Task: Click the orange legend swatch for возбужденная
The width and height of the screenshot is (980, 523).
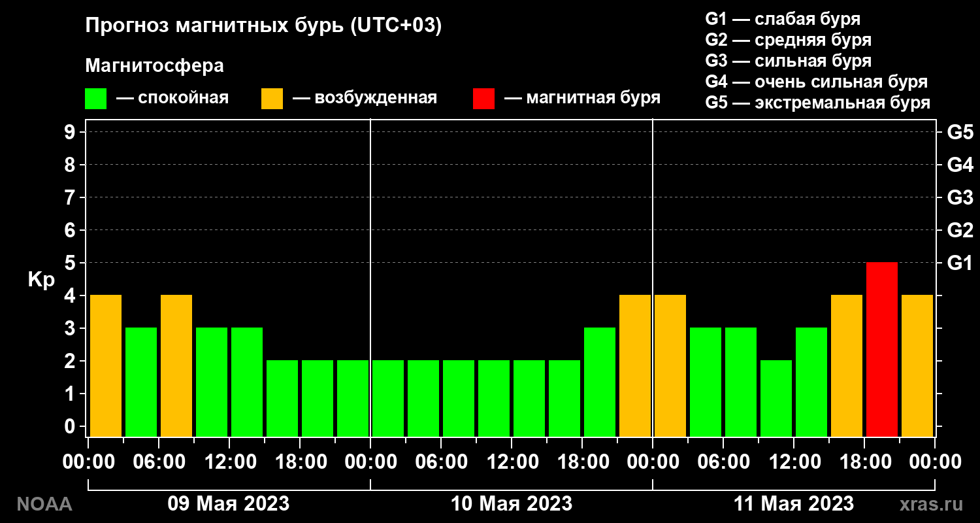Action: pos(272,99)
